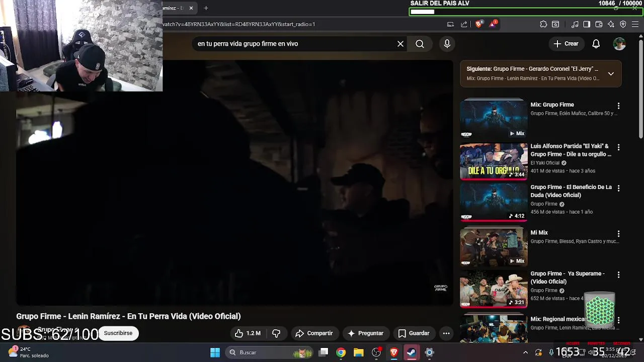Click the share page icon in address bar
Screen dimensions: 644x362
coord(464,24)
